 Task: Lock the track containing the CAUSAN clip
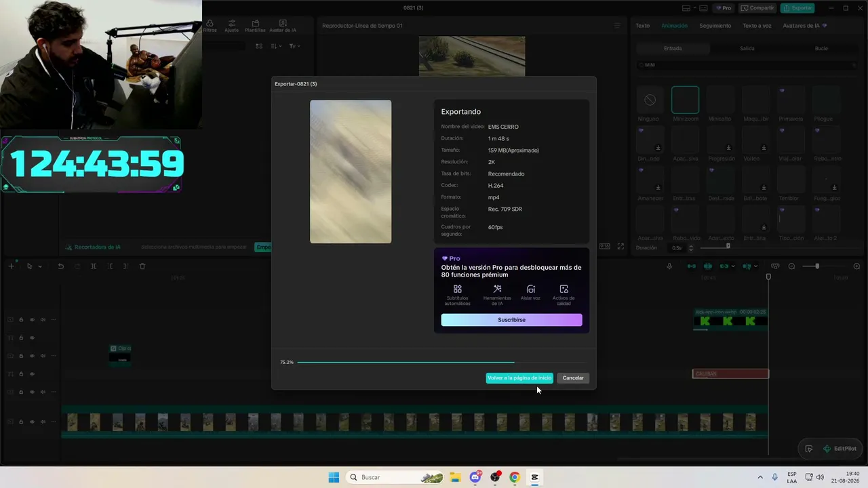pos(21,374)
